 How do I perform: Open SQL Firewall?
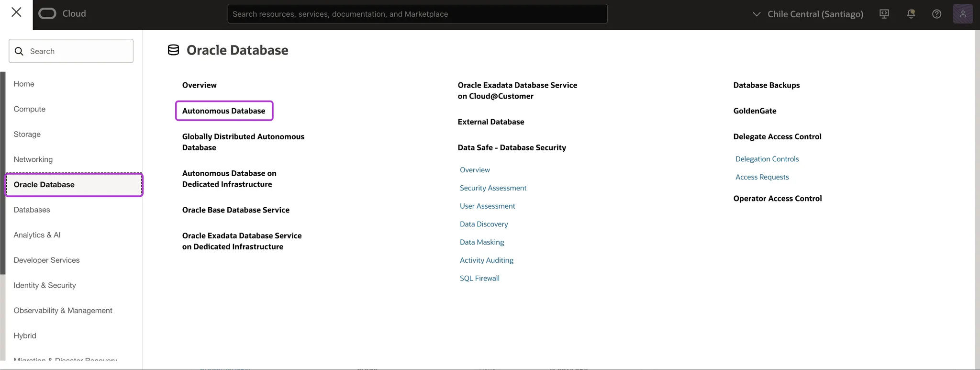[479, 278]
